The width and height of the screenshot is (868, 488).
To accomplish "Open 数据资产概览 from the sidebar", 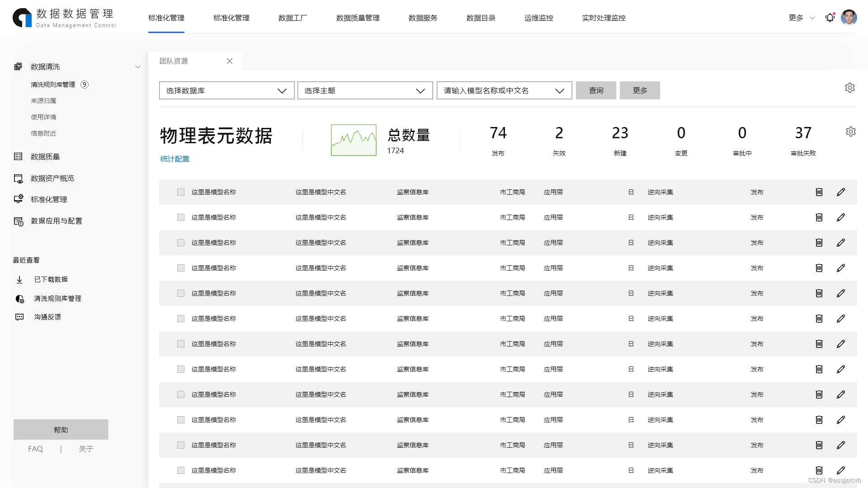I will click(53, 178).
